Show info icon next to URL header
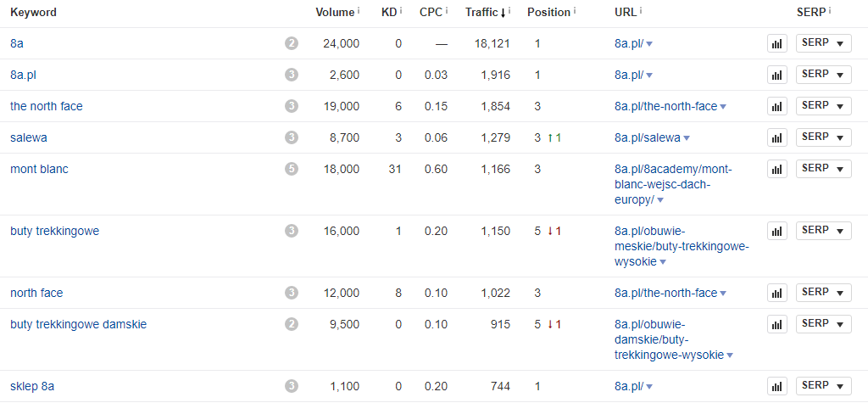Viewport: 868px width, 403px height. coord(641,10)
